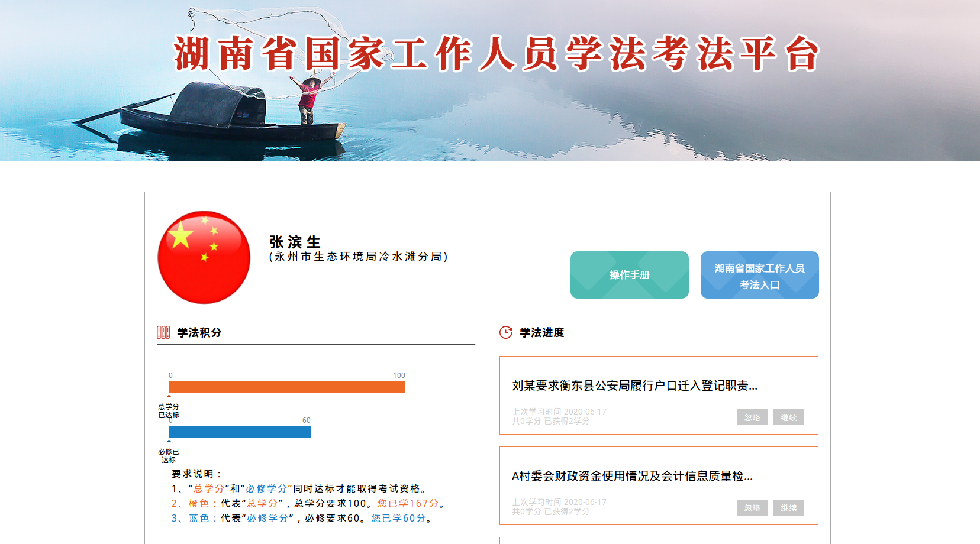The image size is (980, 544).
Task: Open the 操作手册 manual button
Action: click(x=630, y=275)
